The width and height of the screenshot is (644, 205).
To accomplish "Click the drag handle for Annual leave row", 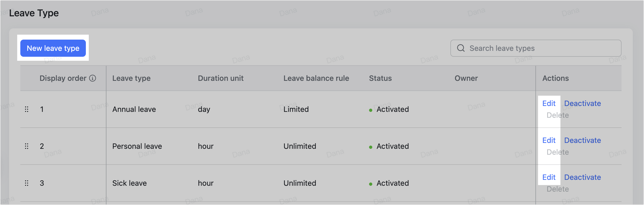I will (26, 109).
